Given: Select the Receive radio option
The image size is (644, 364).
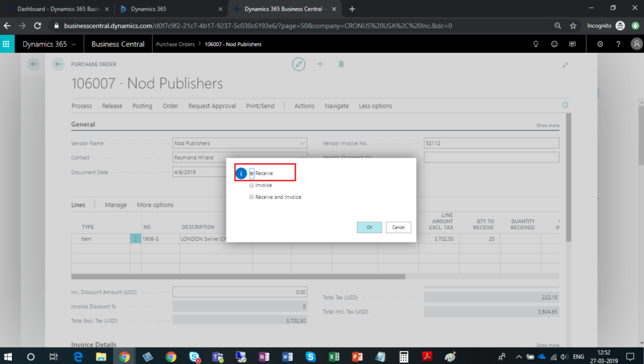Looking at the screenshot, I should tap(252, 173).
